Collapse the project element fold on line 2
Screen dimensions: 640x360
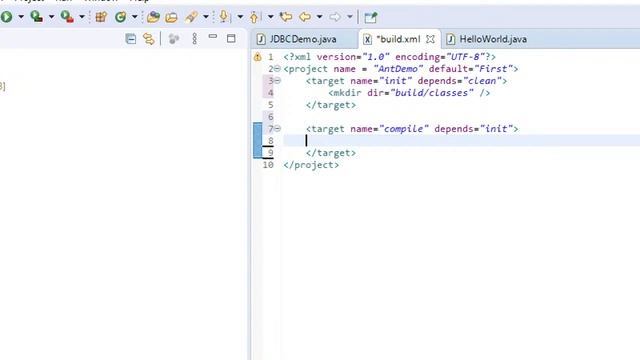[x=278, y=69]
